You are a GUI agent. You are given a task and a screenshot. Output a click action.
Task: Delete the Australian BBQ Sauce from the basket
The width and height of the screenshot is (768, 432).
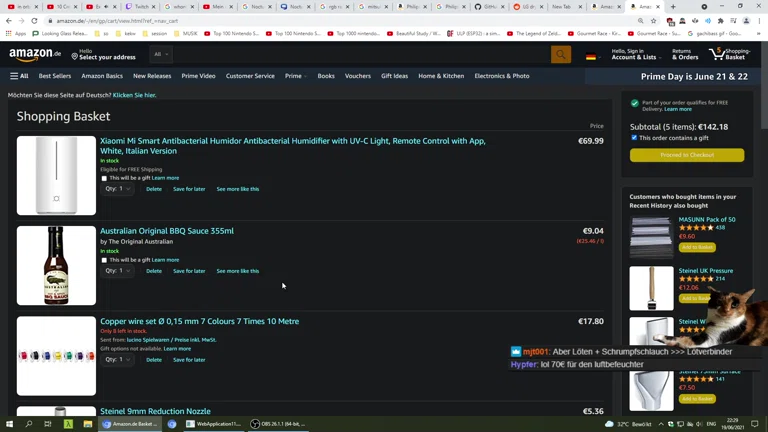(x=153, y=271)
